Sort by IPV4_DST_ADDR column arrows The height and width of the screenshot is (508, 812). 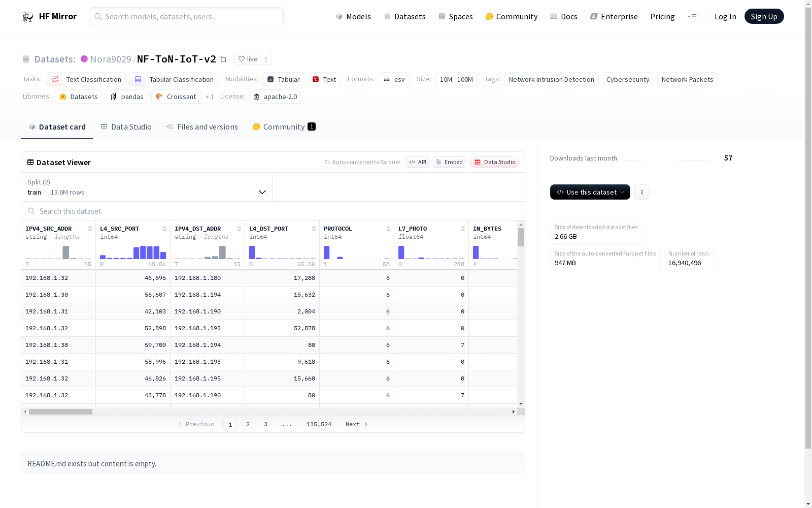coord(239,229)
